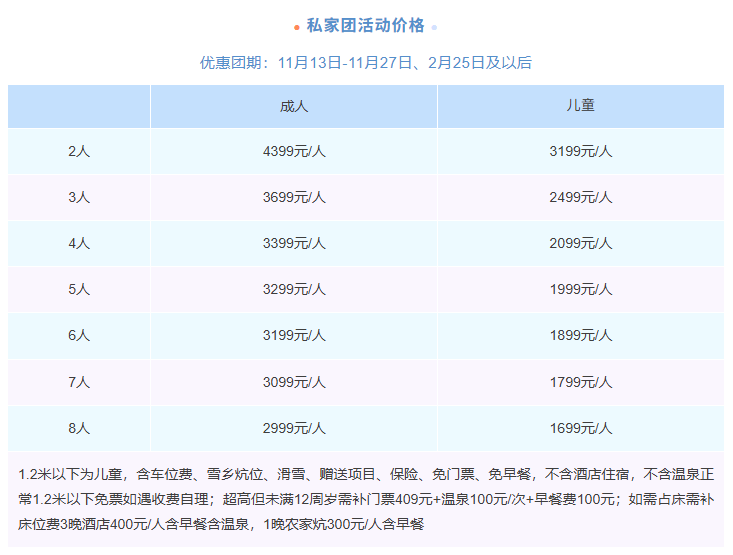Click the 4399元/人 adult price cell
The width and height of the screenshot is (733, 555).
tap(293, 152)
